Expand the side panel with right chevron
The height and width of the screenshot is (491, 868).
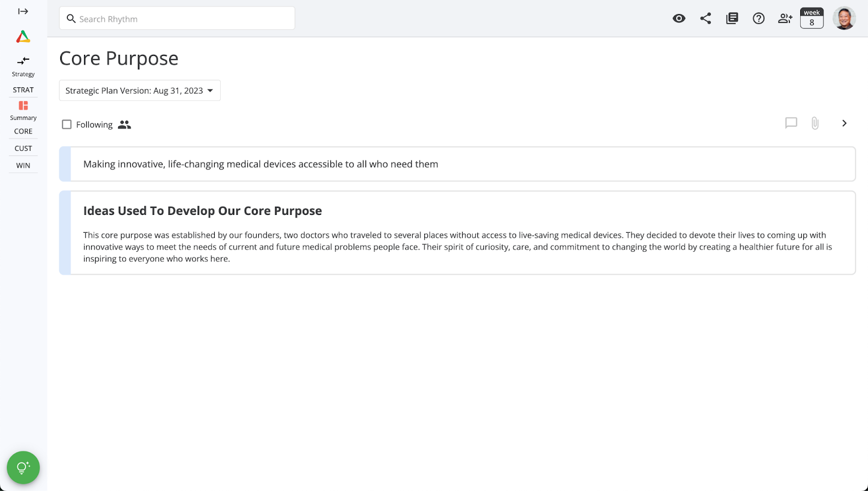(x=844, y=123)
